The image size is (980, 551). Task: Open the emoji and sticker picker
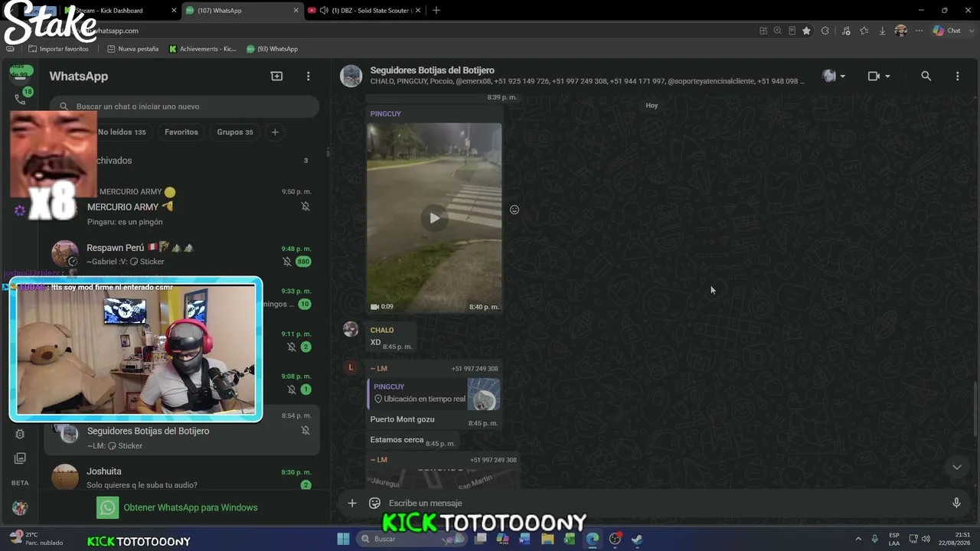(374, 503)
